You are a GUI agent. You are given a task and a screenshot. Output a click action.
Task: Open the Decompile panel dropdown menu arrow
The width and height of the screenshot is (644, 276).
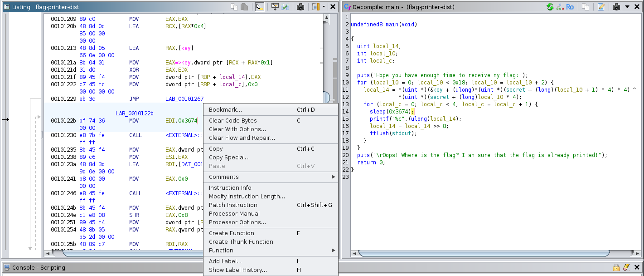tap(627, 7)
